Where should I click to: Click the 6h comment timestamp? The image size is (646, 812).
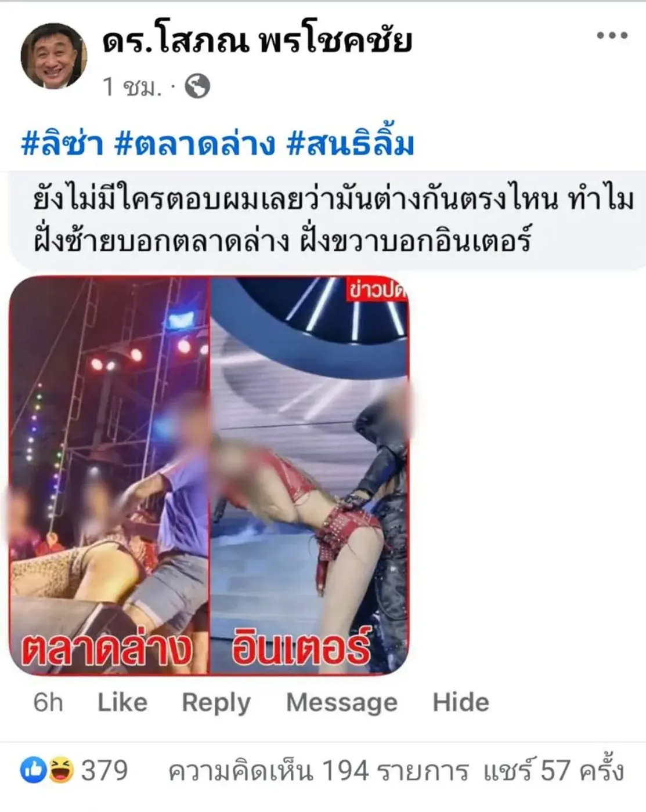pos(48,702)
